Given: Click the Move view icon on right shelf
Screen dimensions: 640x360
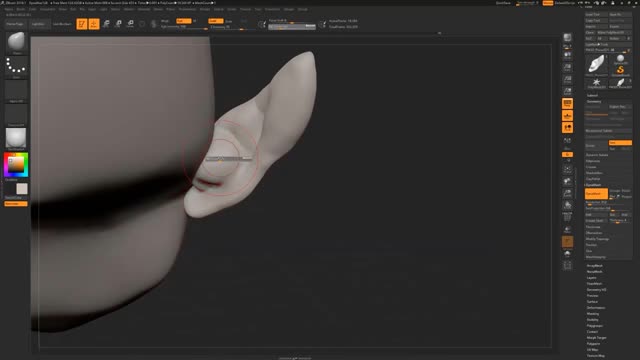Looking at the screenshot, I should coord(567,181).
